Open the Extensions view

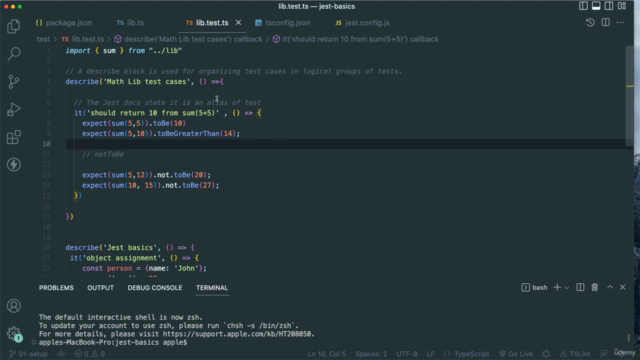coord(13,137)
